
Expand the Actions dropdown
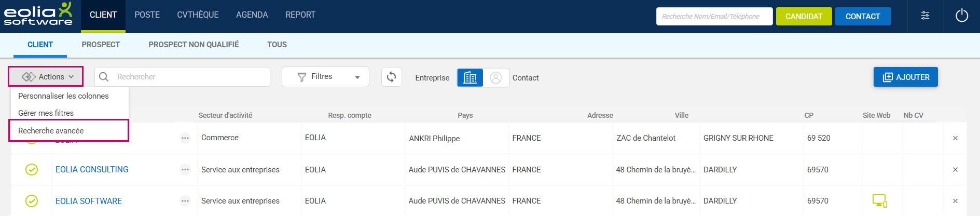click(47, 77)
